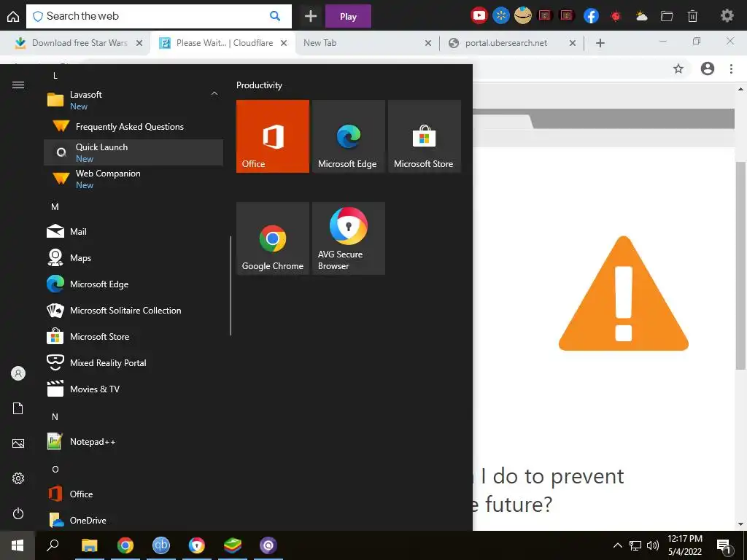Open Office in the app list
This screenshot has width=747, height=560.
coord(133,494)
